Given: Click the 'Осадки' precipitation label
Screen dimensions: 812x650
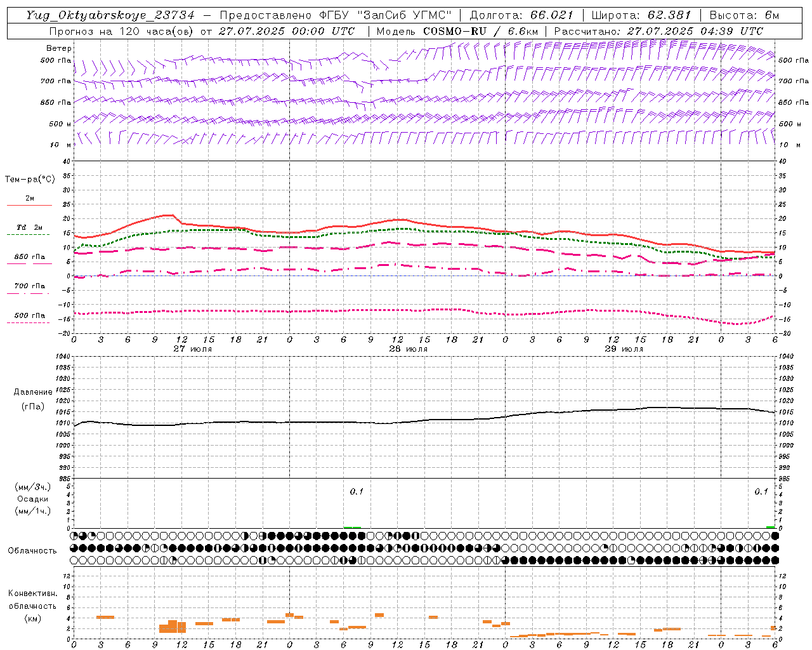Looking at the screenshot, I should click(x=33, y=499).
